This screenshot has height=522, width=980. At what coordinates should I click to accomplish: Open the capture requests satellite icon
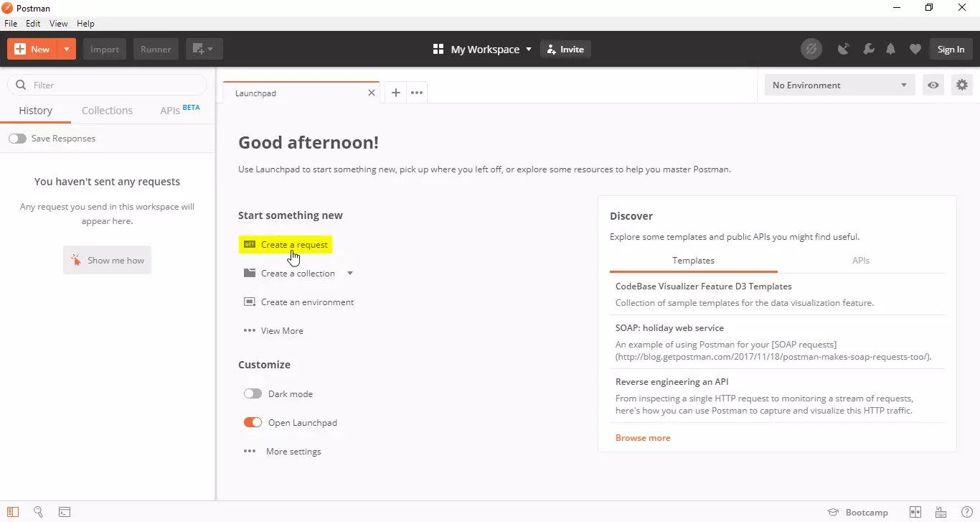844,49
